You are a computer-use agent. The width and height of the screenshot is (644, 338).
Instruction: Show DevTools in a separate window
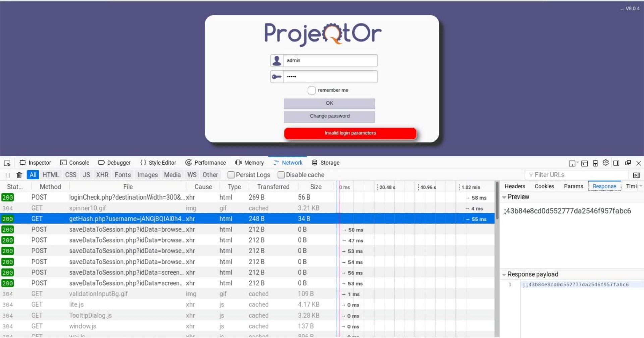pos(628,163)
